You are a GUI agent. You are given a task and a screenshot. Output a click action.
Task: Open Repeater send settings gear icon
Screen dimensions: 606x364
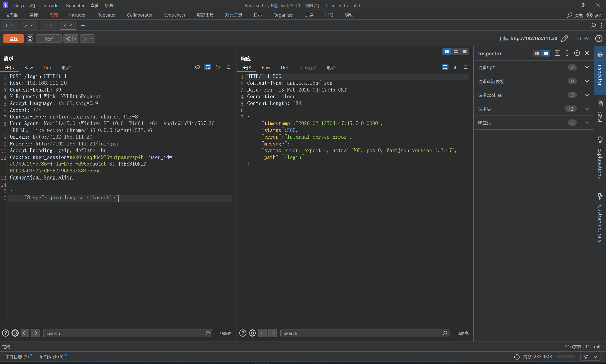click(30, 39)
